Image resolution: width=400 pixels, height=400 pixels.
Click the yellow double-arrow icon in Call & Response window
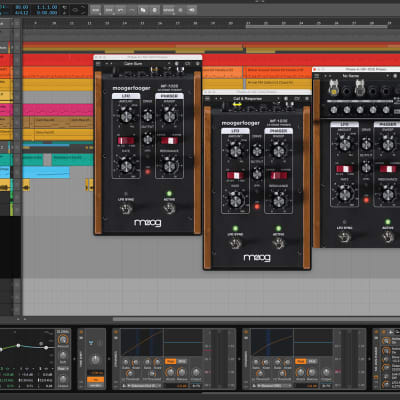pyautogui.click(x=237, y=105)
